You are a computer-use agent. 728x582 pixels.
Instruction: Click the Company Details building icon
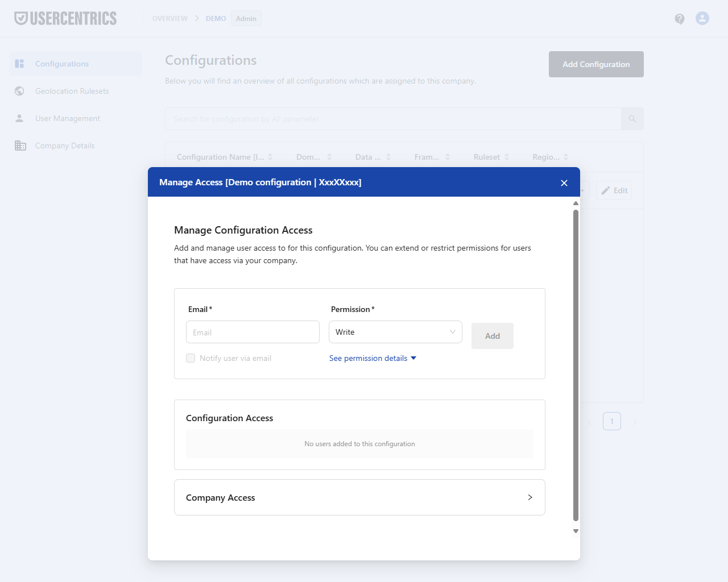tap(20, 145)
